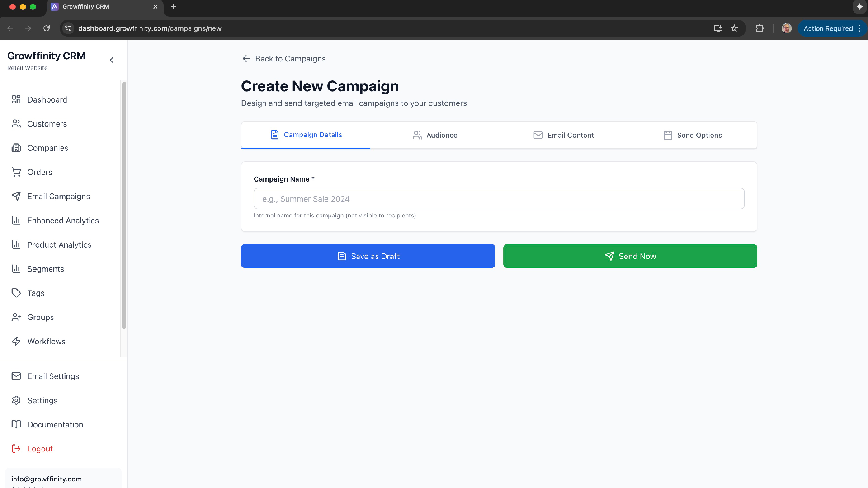Open the browser's three-dot menu

(859, 28)
